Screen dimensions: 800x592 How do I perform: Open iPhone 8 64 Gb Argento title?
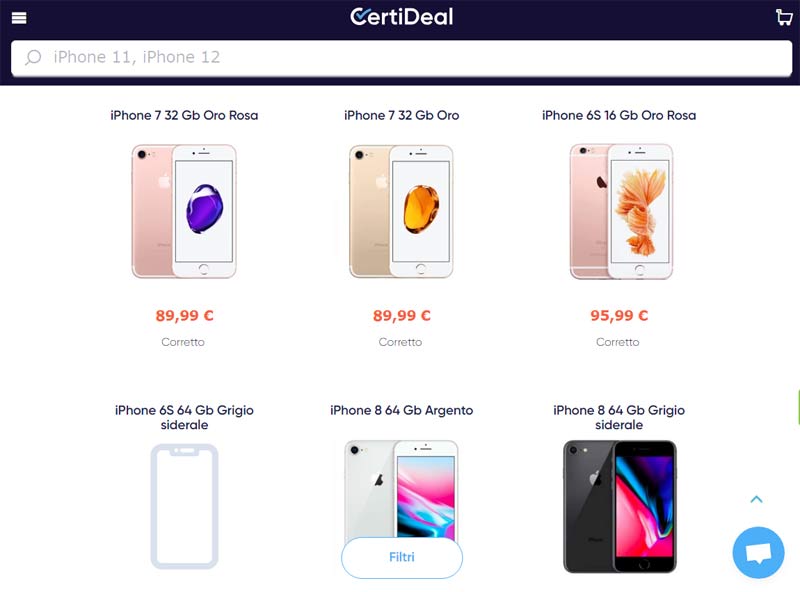(x=402, y=410)
